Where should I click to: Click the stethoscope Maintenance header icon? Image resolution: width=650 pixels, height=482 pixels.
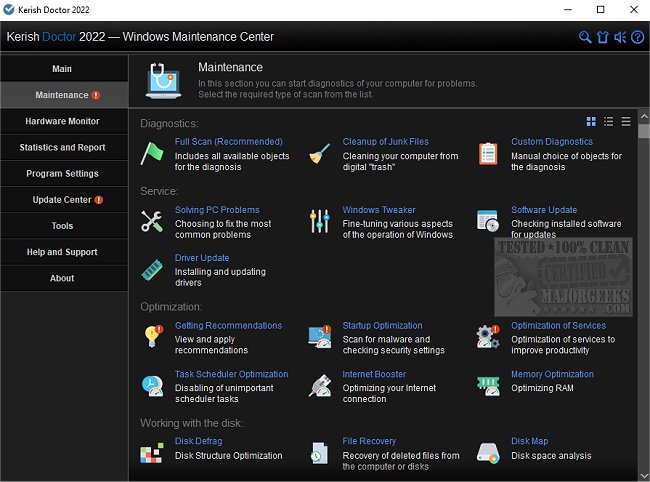coord(163,81)
